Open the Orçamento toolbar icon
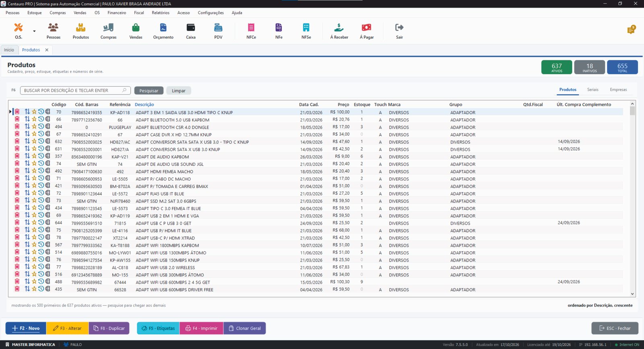Screen dimensions: 644x349 tap(163, 31)
